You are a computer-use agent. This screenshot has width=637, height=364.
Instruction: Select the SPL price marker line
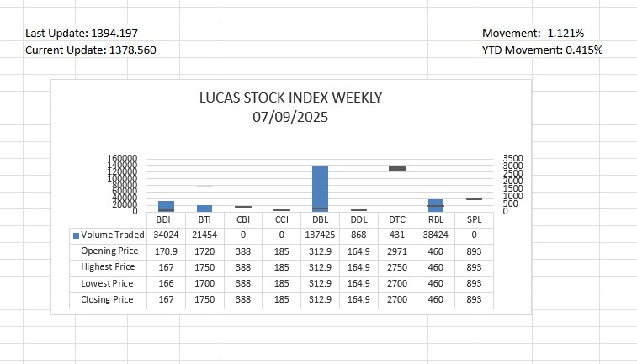[x=474, y=199]
